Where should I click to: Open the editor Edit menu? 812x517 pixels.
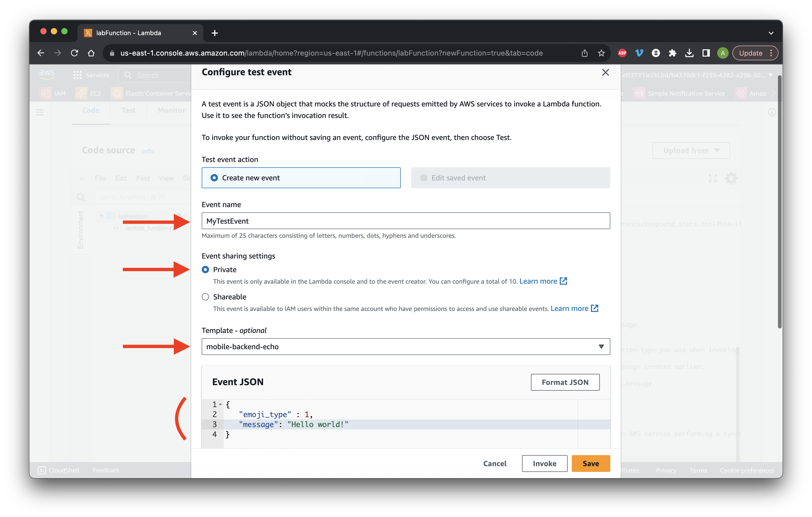coord(121,178)
